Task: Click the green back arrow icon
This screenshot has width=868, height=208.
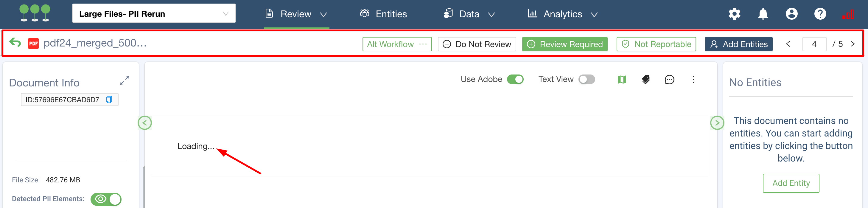Action: pos(15,43)
